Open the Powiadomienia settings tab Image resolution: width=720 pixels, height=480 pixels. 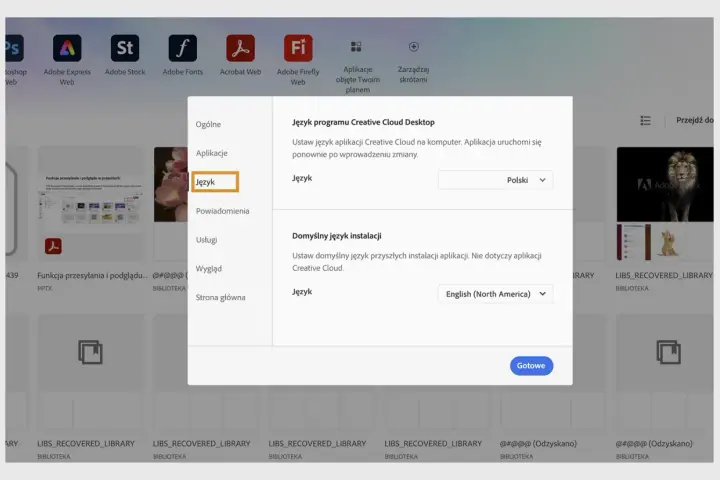pos(222,211)
